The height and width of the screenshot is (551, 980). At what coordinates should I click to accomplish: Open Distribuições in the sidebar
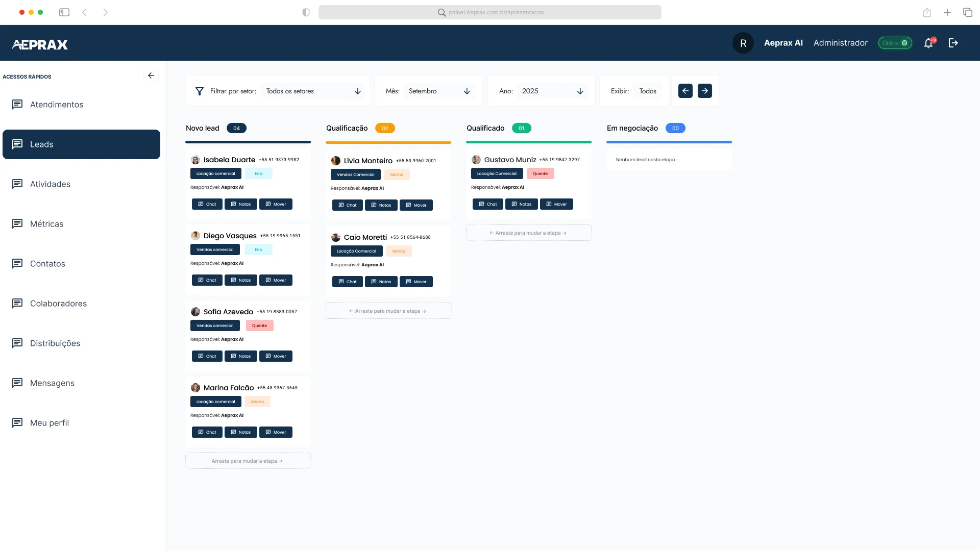[81, 343]
